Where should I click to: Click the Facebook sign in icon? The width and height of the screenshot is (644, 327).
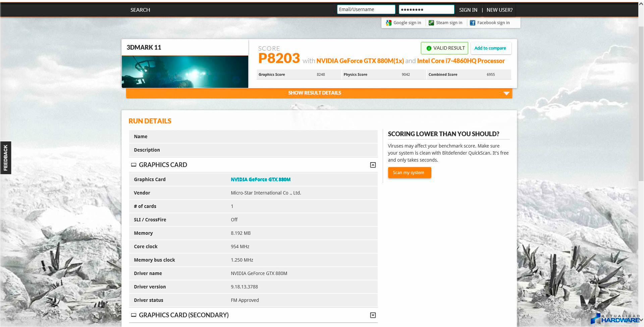pyautogui.click(x=472, y=23)
